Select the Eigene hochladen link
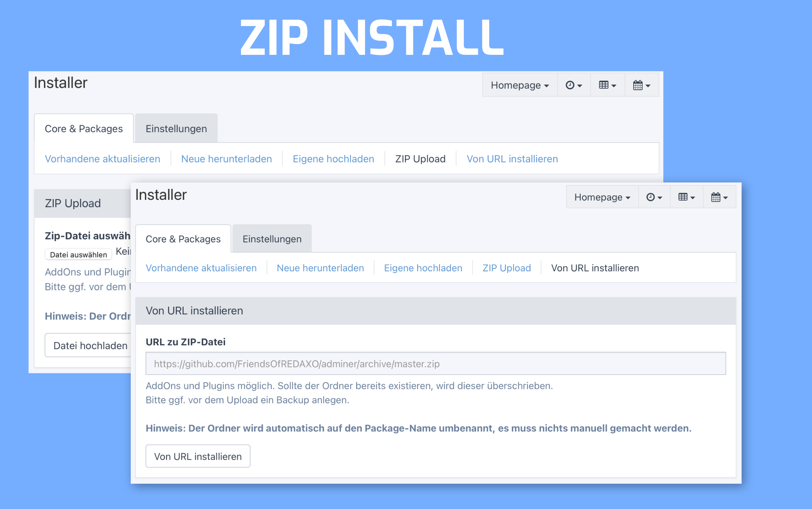812x509 pixels. [x=332, y=159]
